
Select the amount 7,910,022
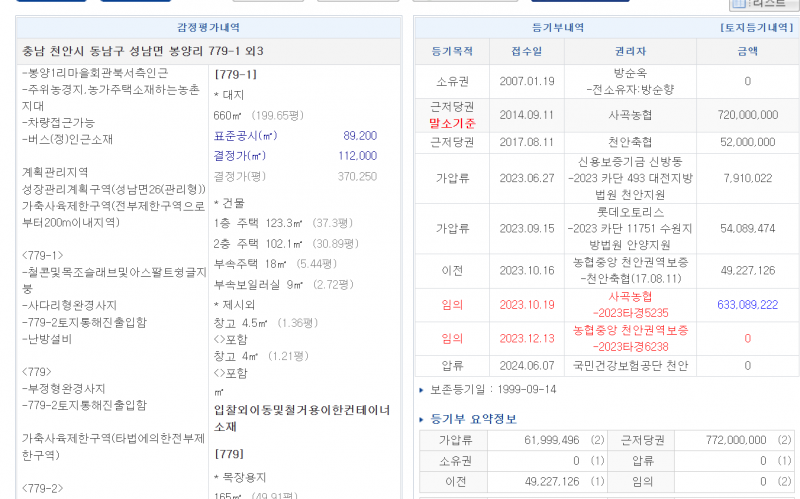click(747, 178)
